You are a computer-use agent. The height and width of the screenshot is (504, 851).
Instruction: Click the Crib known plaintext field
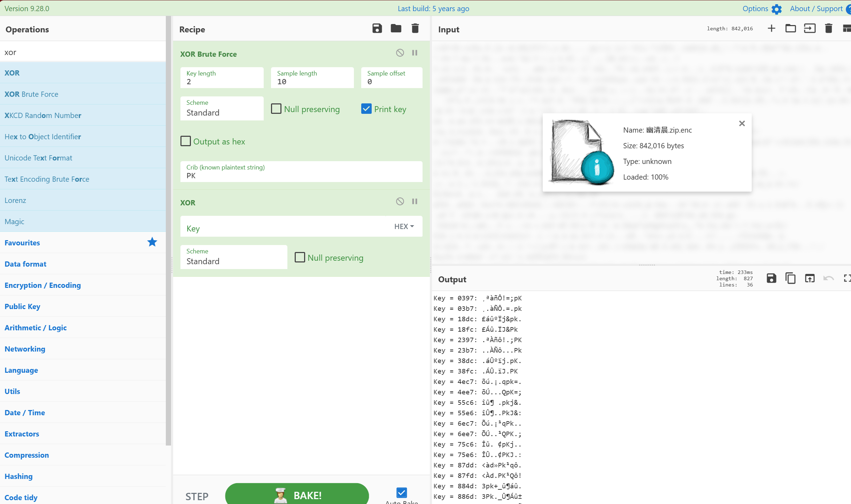tap(301, 175)
